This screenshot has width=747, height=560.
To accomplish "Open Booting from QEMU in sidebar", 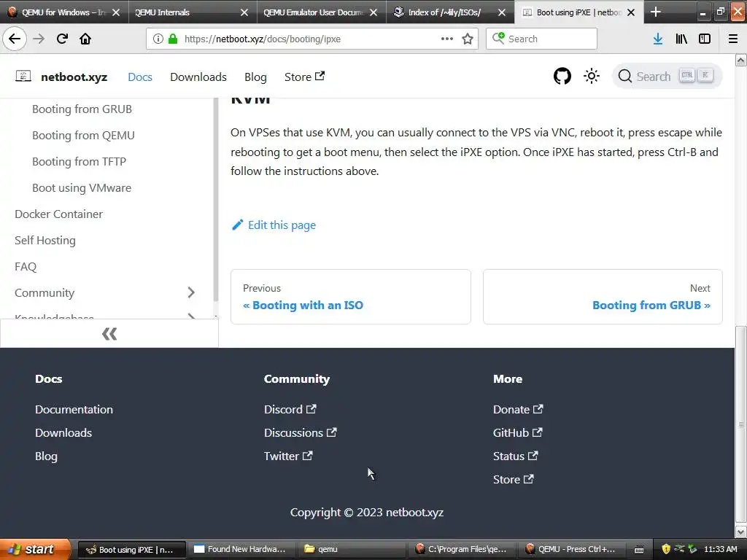I will pos(83,135).
